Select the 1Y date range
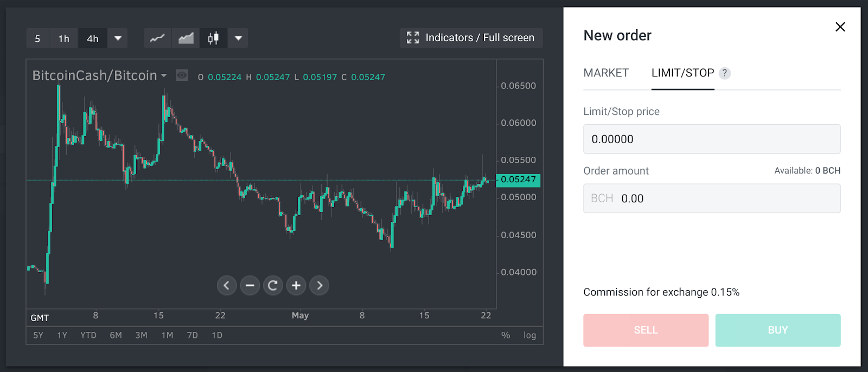868x372 pixels. [62, 335]
